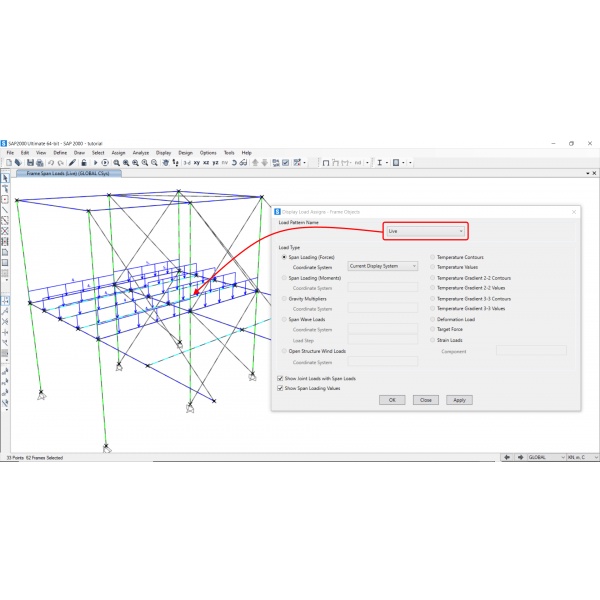Screen dimensions: 600x600
Task: Switch to the xz plane view
Action: tap(205, 162)
